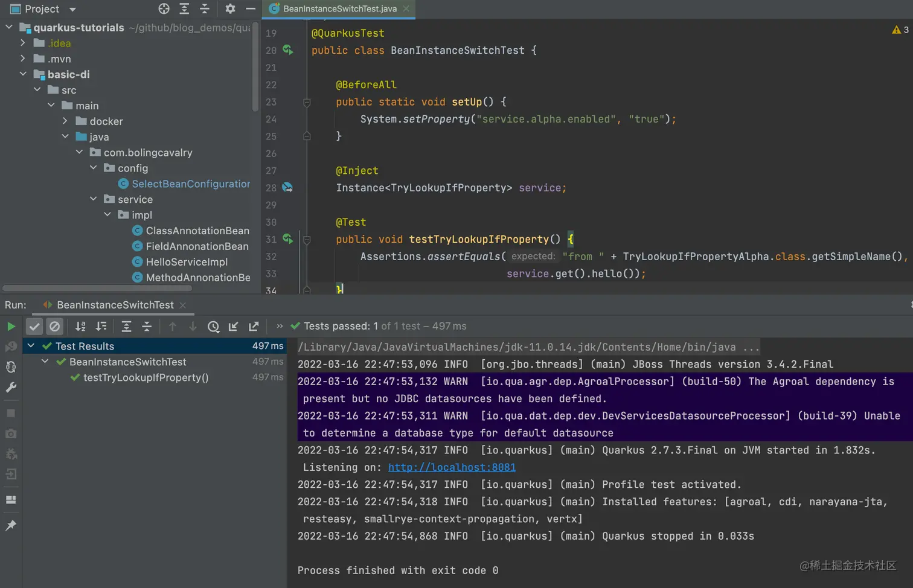
Task: Open test history clock icon
Action: (213, 327)
